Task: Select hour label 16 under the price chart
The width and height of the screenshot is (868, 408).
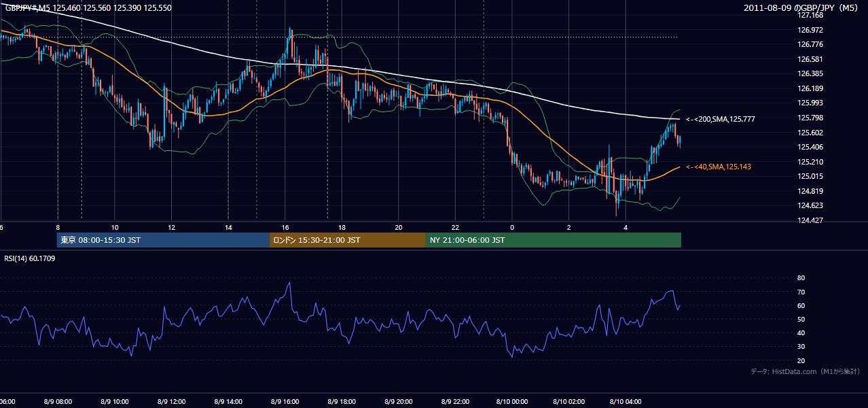Action: (285, 227)
